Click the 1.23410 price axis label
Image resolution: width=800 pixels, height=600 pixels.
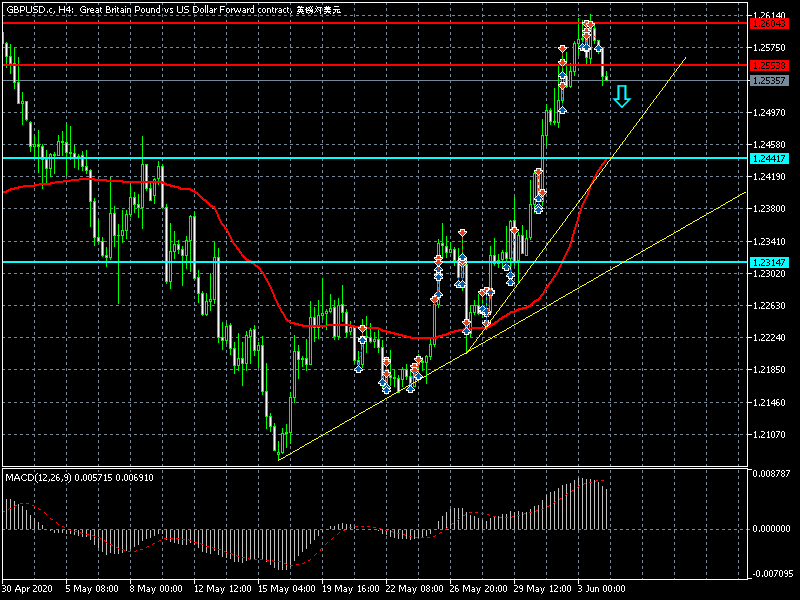pyautogui.click(x=769, y=242)
